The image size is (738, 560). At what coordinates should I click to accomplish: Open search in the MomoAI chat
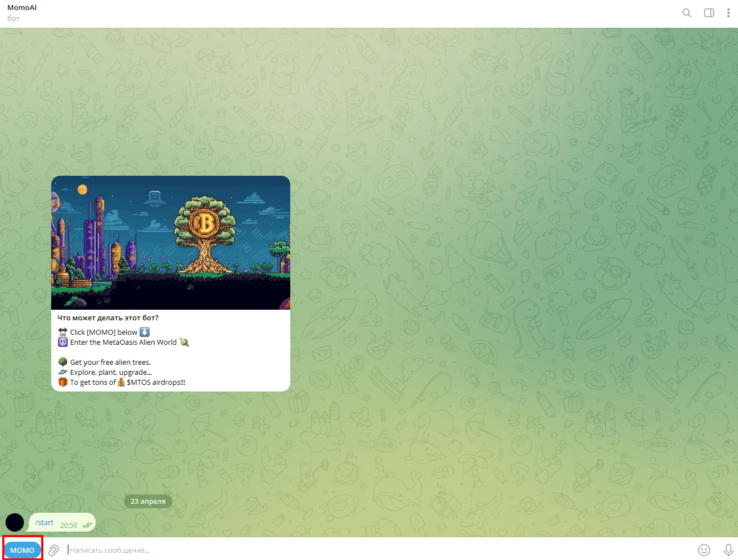click(687, 13)
